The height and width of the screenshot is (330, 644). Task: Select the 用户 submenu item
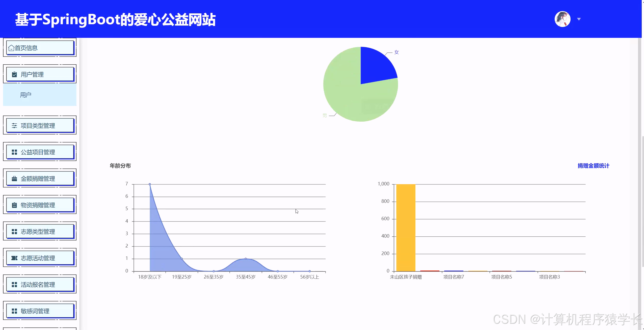click(x=40, y=95)
